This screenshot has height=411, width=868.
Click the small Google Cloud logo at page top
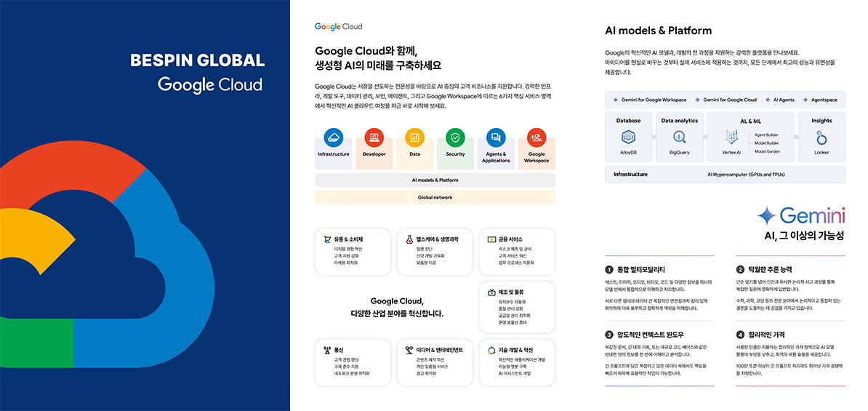338,26
